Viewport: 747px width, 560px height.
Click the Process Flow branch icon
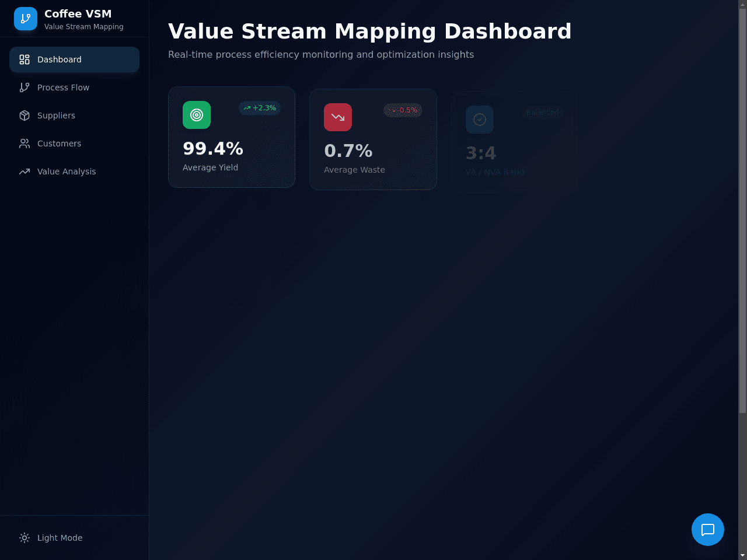click(25, 87)
